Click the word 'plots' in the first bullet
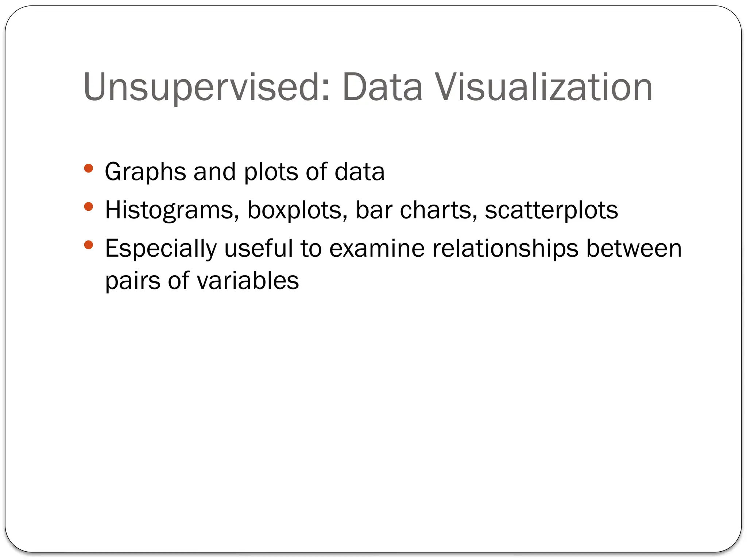The height and width of the screenshot is (560, 747). pyautogui.click(x=271, y=172)
